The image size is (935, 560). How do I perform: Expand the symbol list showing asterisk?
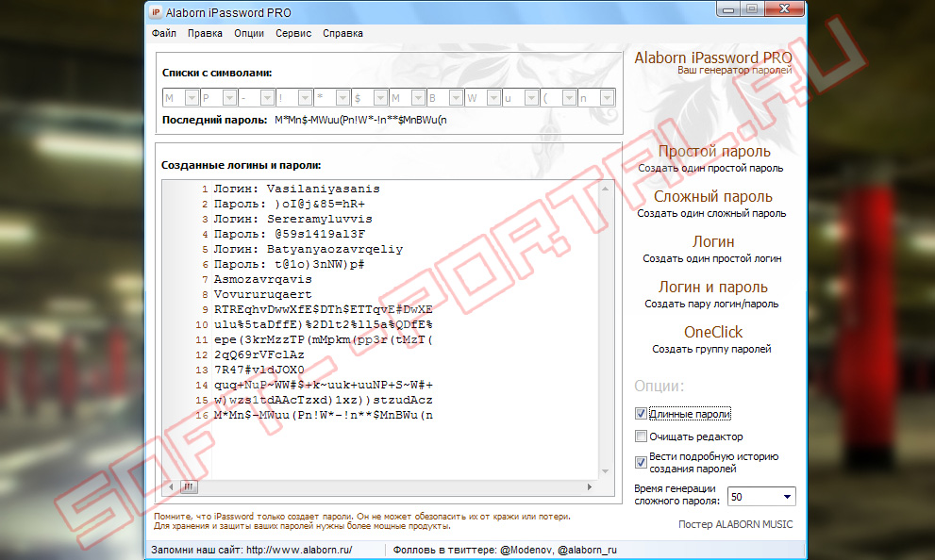point(342,98)
